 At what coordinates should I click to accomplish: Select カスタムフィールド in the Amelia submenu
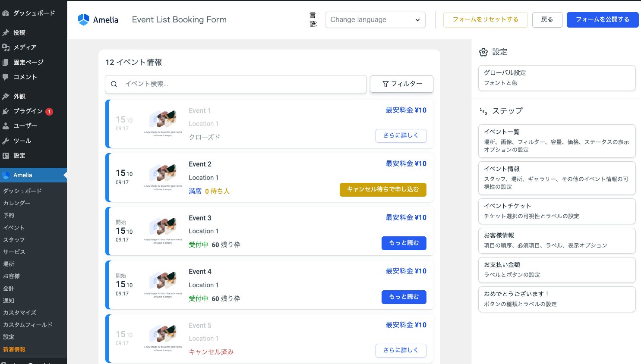coord(28,325)
